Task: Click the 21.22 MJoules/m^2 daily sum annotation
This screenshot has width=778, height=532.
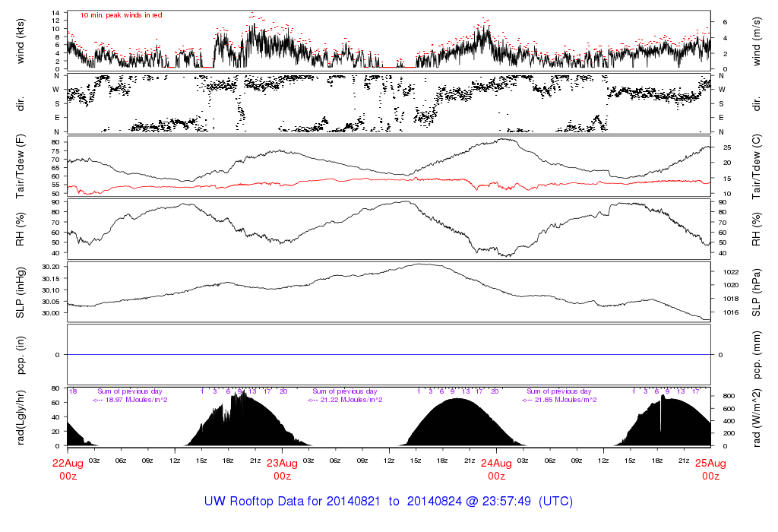Action: click(345, 399)
